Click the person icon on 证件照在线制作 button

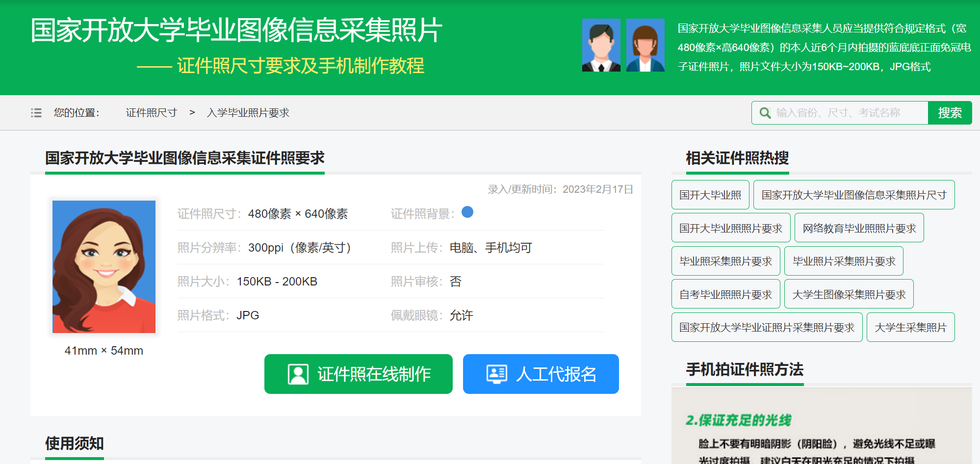point(298,374)
